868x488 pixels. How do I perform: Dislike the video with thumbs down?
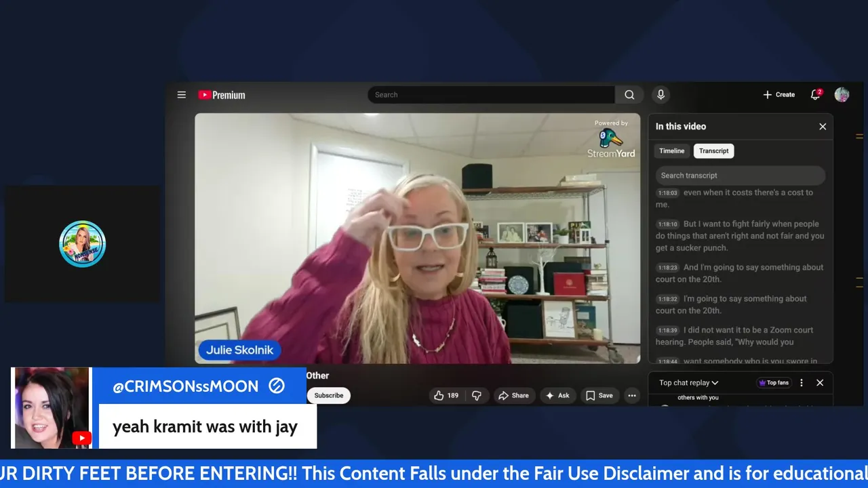[477, 396]
